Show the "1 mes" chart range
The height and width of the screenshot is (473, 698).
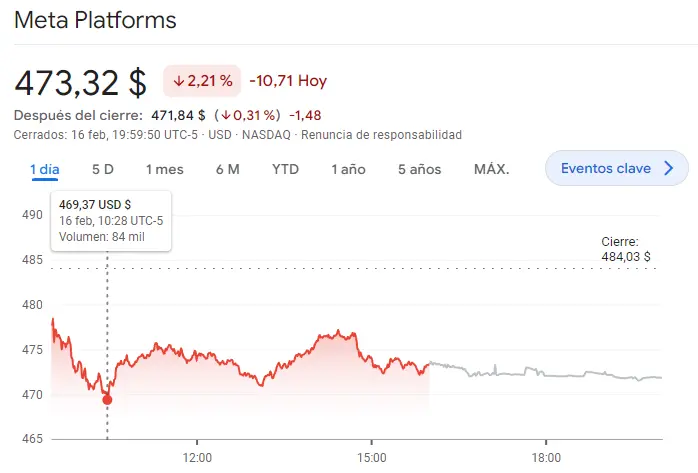164,169
